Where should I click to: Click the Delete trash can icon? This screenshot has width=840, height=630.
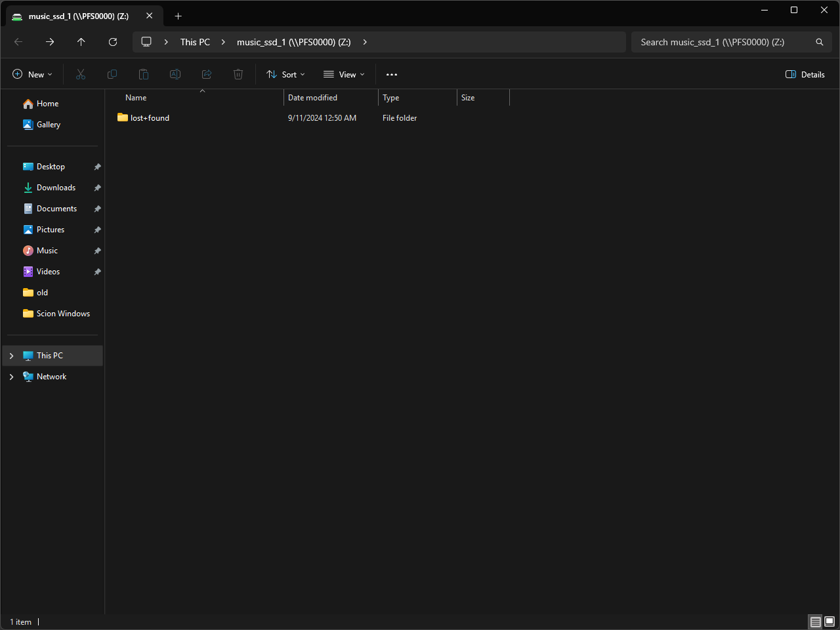[x=238, y=74]
